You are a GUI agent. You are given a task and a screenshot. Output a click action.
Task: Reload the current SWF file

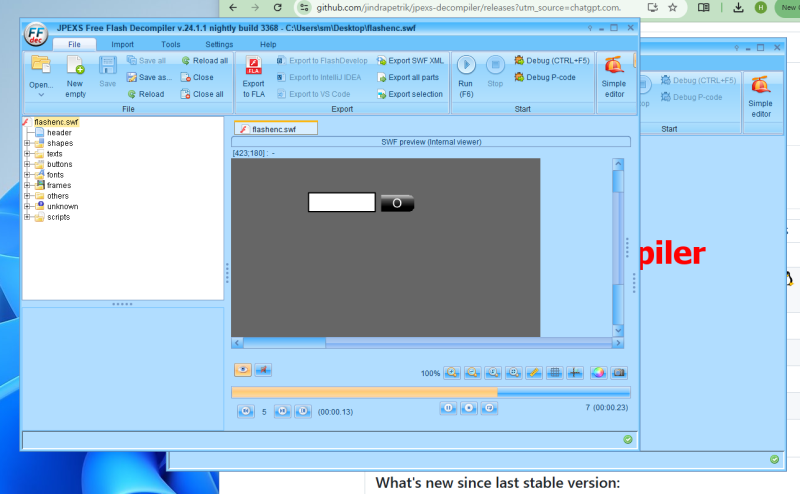pyautogui.click(x=146, y=94)
